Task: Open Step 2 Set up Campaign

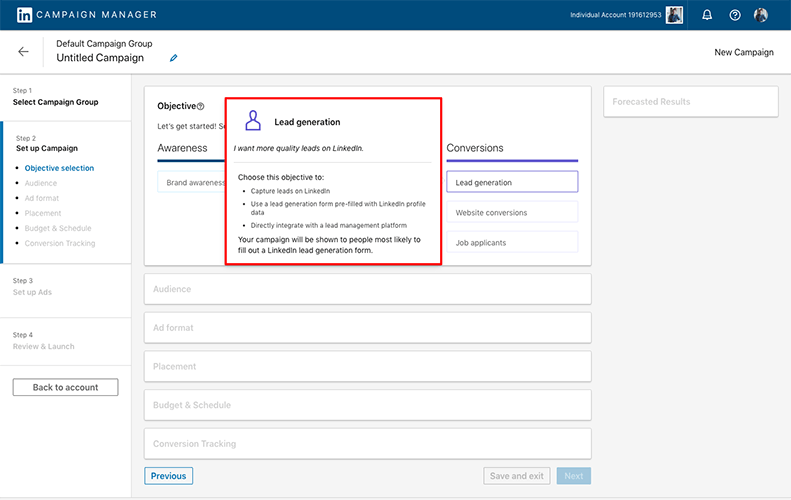Action: (47, 143)
